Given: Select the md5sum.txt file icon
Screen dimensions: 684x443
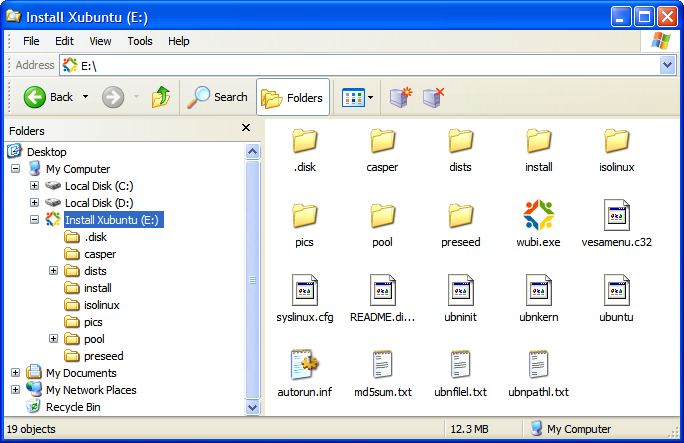Looking at the screenshot, I should pyautogui.click(x=383, y=365).
